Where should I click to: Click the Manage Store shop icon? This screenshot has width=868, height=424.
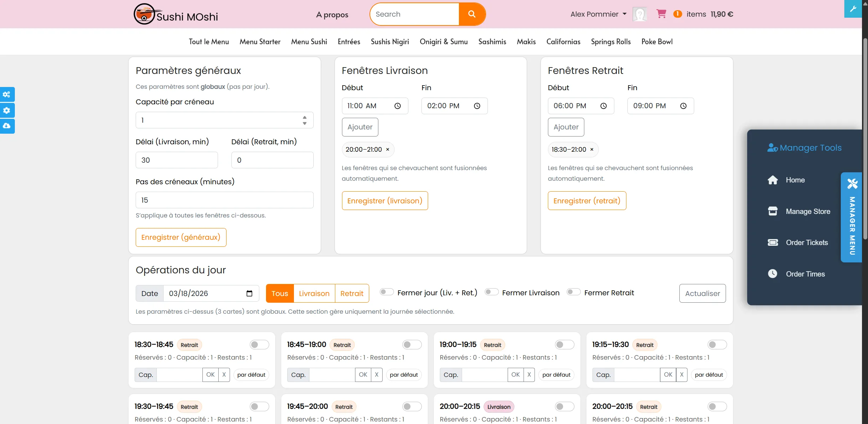[773, 211]
